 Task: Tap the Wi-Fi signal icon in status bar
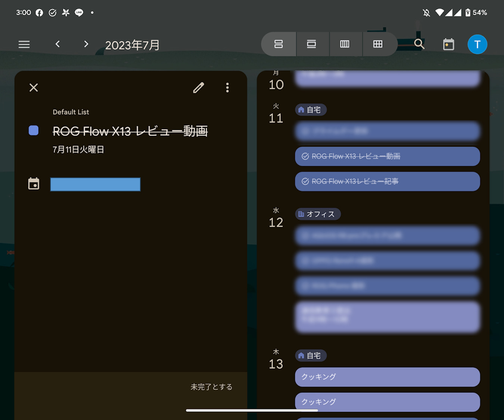pos(439,13)
